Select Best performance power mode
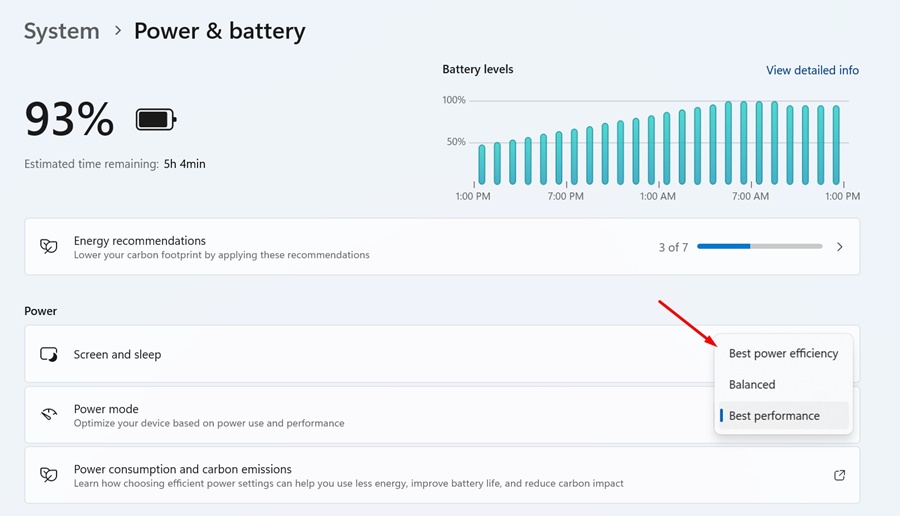 (774, 416)
